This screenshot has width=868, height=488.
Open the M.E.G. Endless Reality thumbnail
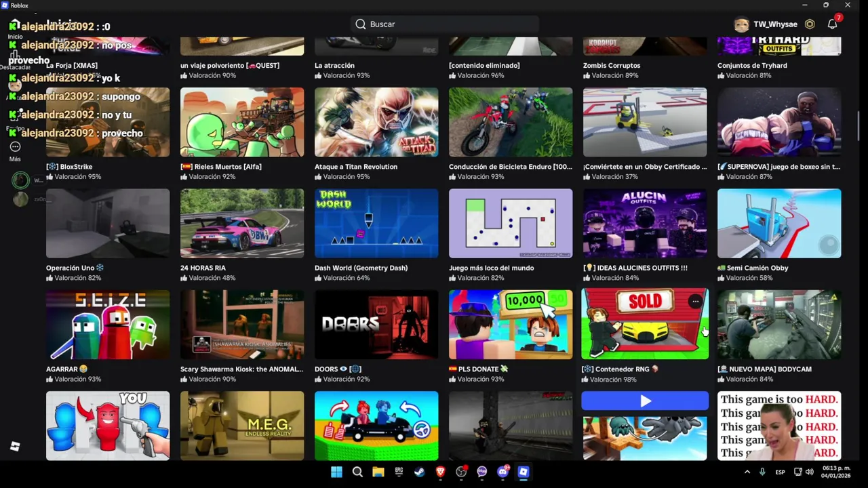tap(242, 426)
